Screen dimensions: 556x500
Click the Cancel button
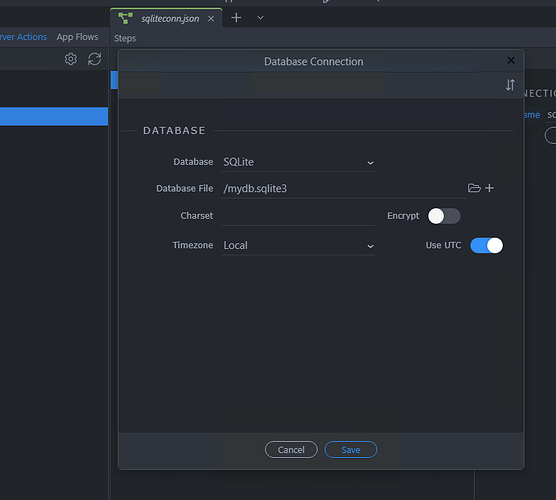291,450
